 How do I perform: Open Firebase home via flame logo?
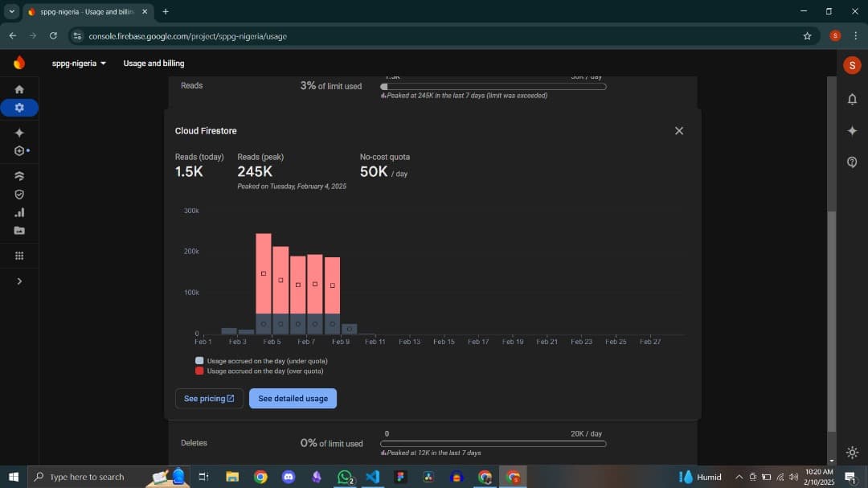click(19, 63)
